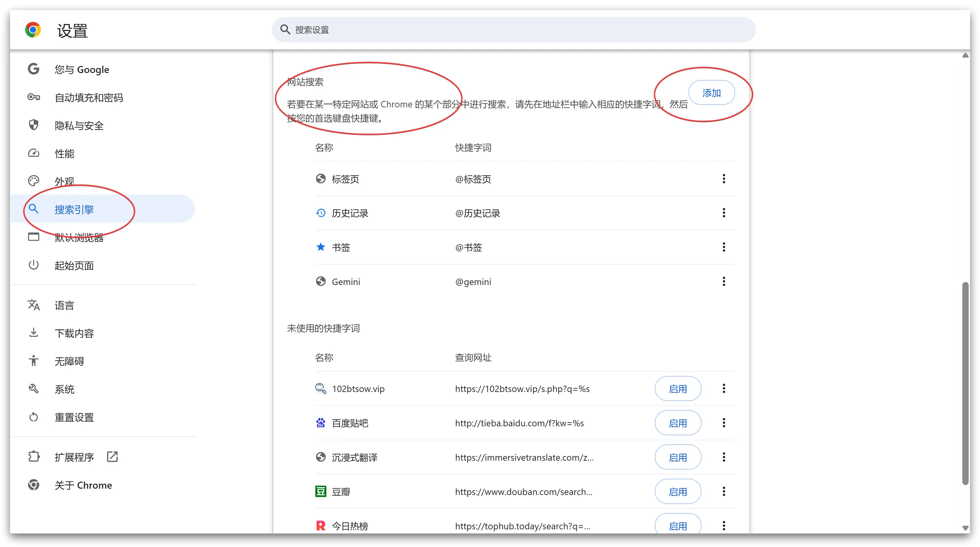This screenshot has height=547, width=980.
Task: Click the http://tieba.baidu.com/f?kw=%s URL
Action: click(x=519, y=423)
